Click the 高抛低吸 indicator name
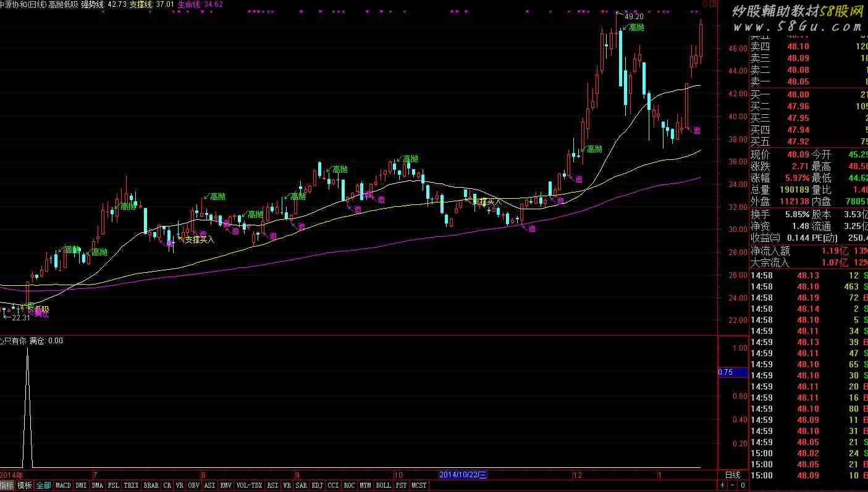The image size is (868, 492). tap(64, 4)
